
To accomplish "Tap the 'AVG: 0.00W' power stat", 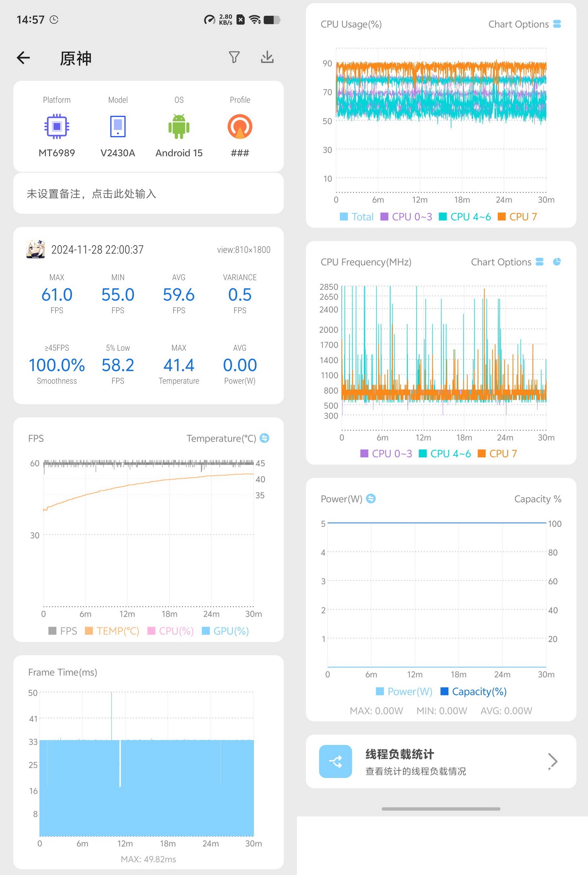I will 506,711.
